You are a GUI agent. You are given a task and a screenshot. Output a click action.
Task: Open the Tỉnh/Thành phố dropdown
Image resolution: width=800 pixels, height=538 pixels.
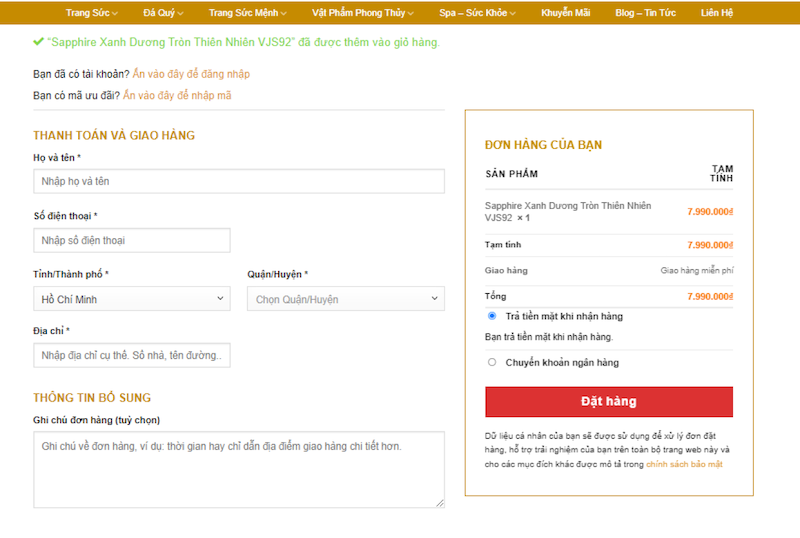click(132, 299)
